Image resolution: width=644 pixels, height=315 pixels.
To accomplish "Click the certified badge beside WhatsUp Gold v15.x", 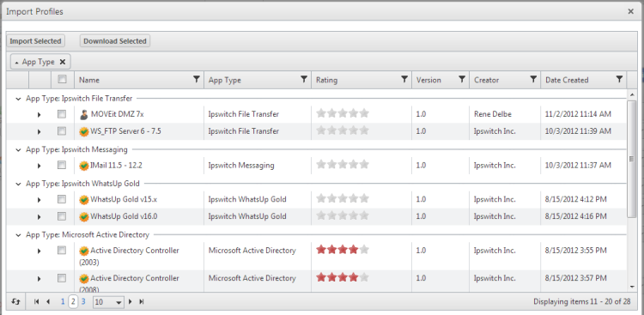I will [84, 200].
